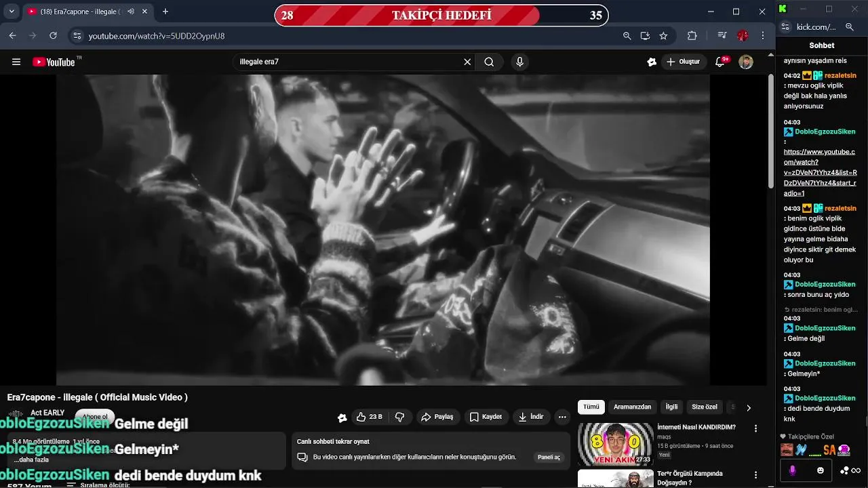Select the Size özel filter chip
This screenshot has width=868, height=488.
click(704, 407)
